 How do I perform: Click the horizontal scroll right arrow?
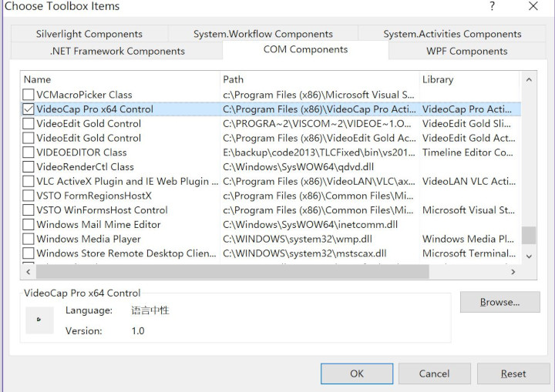tap(513, 272)
